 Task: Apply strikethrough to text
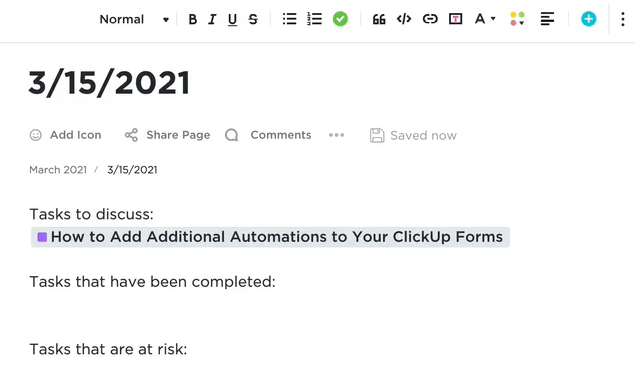pos(253,19)
